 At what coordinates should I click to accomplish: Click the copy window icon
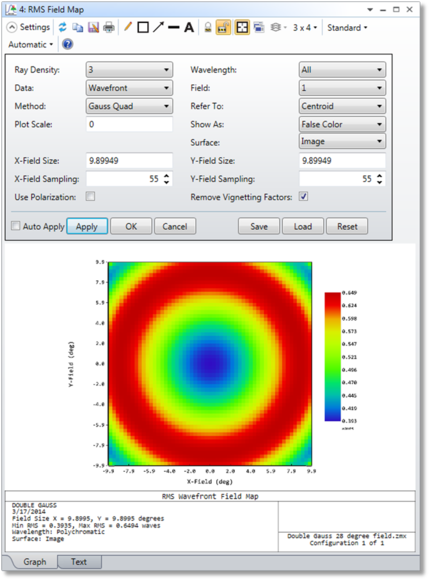point(77,27)
